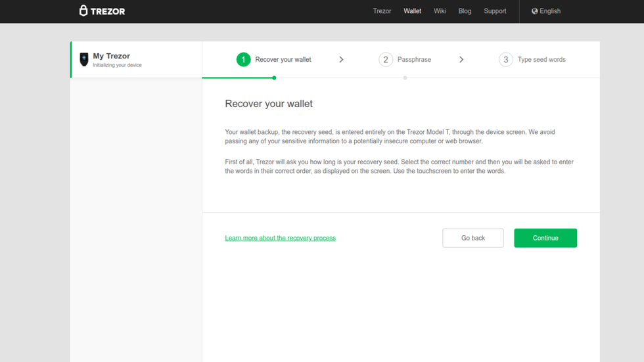
Task: Open Learn more about the recovery process
Action: (280, 238)
